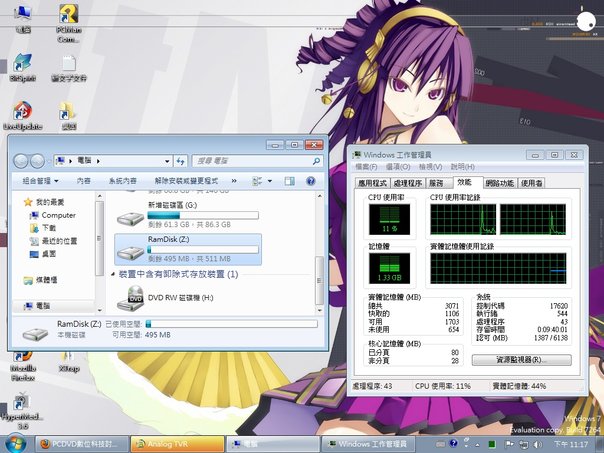Click Windows 工作管理員 taskbar button

(x=368, y=444)
